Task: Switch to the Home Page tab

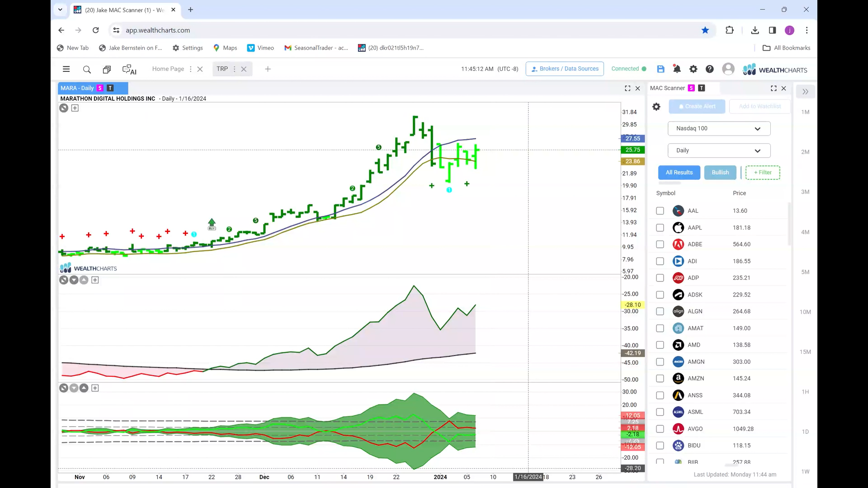Action: pos(168,69)
